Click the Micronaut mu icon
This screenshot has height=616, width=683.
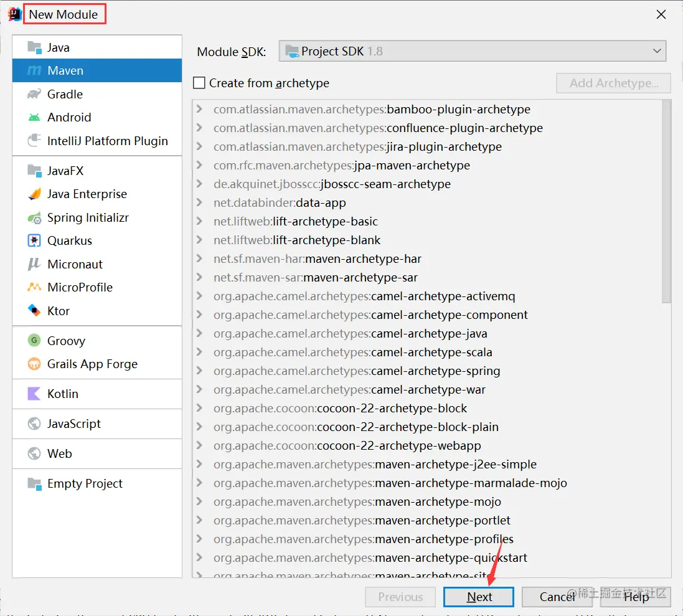click(34, 263)
